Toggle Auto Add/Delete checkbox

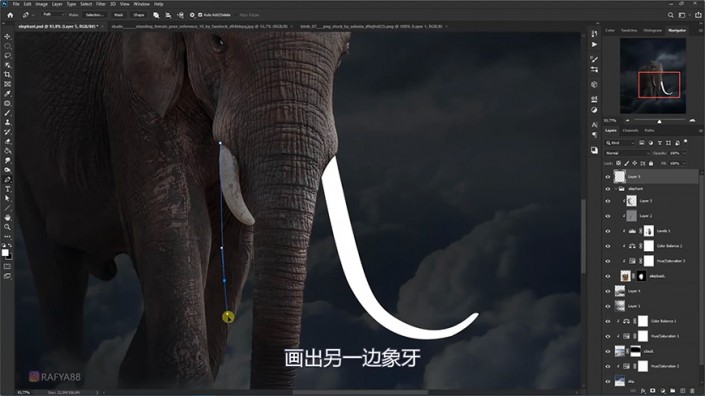point(200,15)
